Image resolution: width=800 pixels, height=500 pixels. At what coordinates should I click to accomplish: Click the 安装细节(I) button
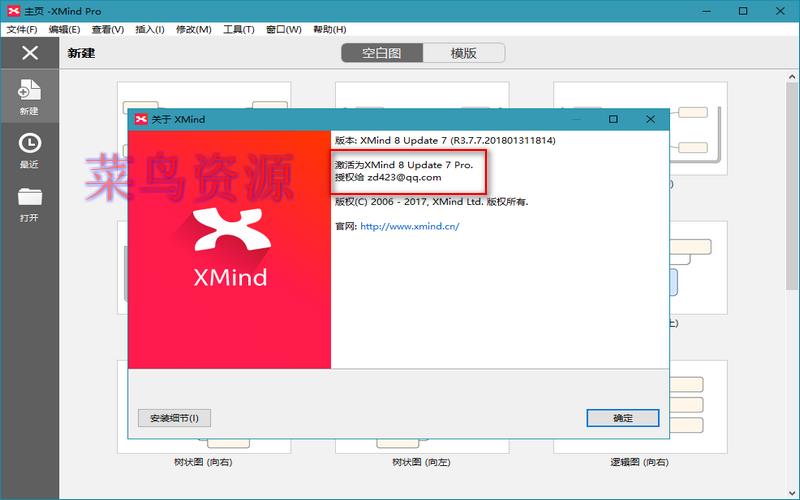coord(174,418)
